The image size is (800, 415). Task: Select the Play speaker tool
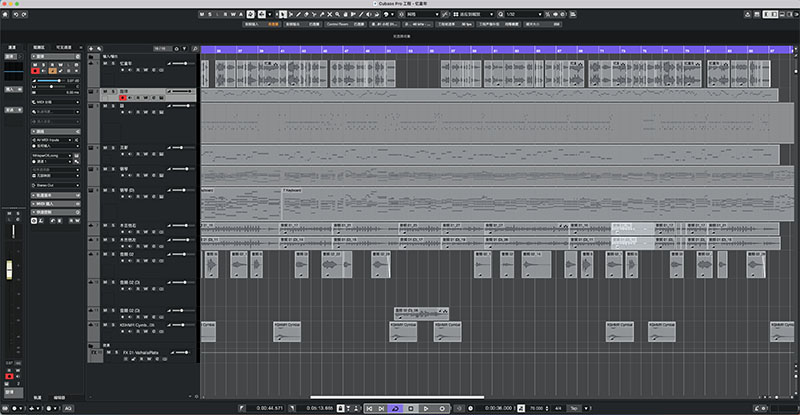tap(369, 14)
